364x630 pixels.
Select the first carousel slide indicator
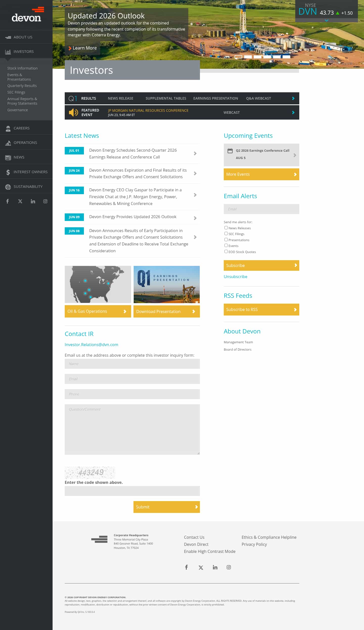point(238,57)
